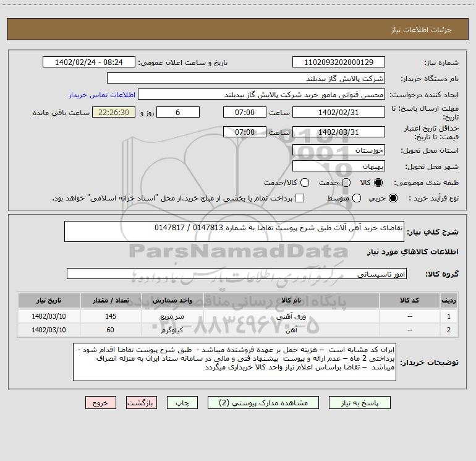Click the نام کالا column header
This screenshot has width=476, height=461.
pos(291,301)
